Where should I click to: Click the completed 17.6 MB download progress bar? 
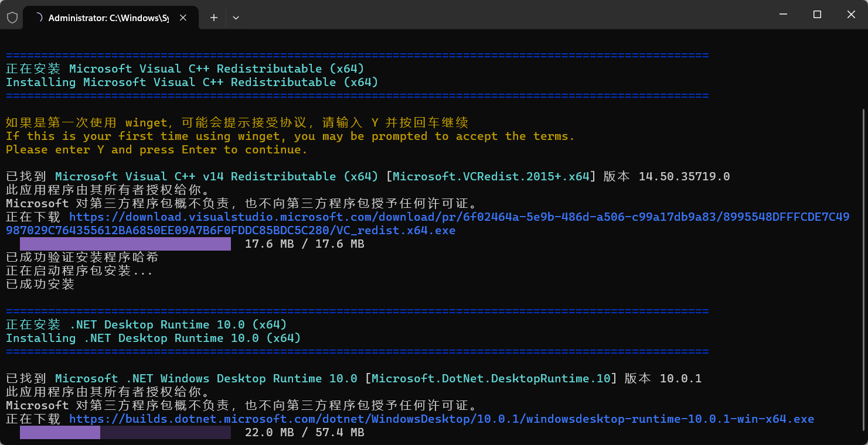125,244
